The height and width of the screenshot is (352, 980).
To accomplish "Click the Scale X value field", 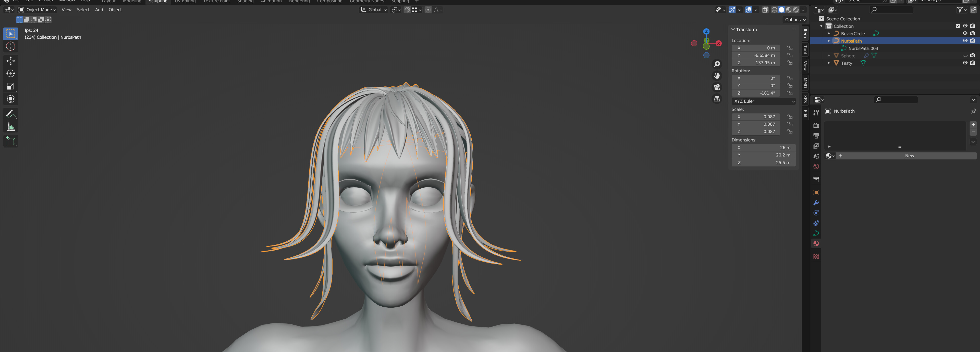I will tap(755, 117).
